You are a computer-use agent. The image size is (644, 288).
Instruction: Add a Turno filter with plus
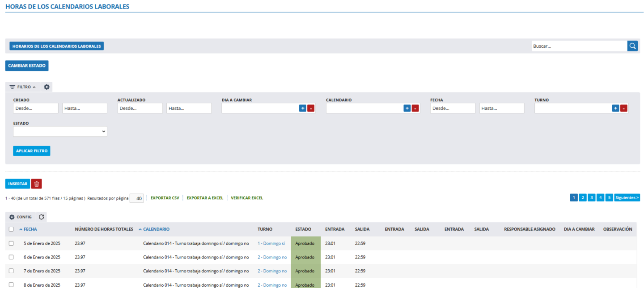coord(615,108)
